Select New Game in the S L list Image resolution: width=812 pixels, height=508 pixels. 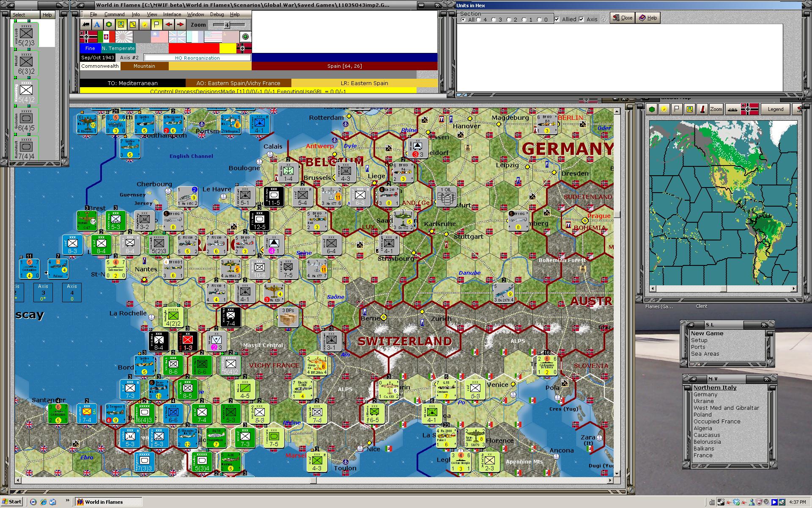707,333
